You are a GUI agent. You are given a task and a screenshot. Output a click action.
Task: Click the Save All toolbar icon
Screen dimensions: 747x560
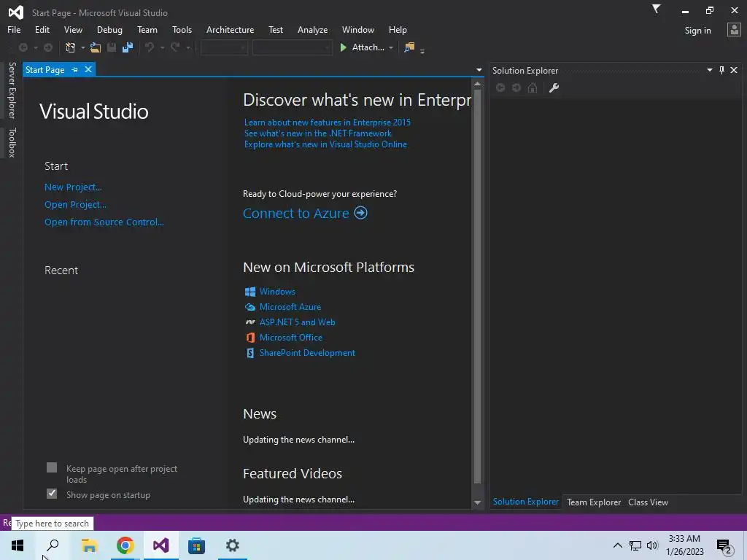(127, 47)
